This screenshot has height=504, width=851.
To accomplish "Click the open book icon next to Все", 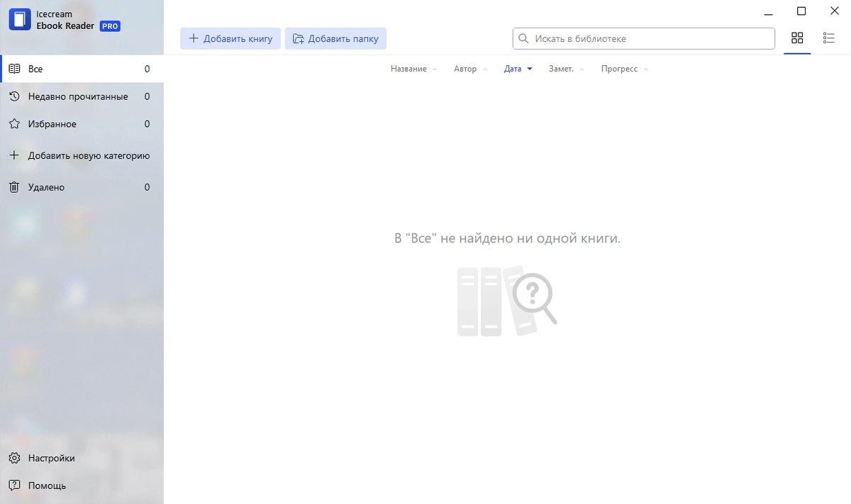I will click(x=14, y=69).
